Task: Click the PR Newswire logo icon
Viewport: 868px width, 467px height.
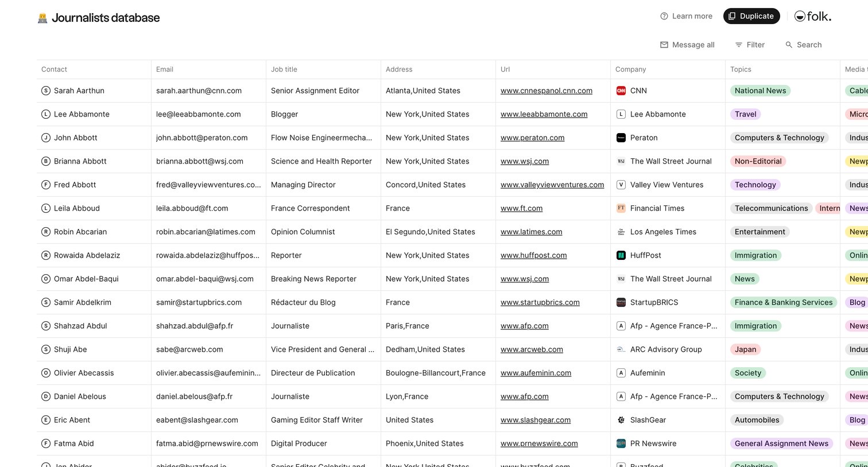Action: [621, 443]
